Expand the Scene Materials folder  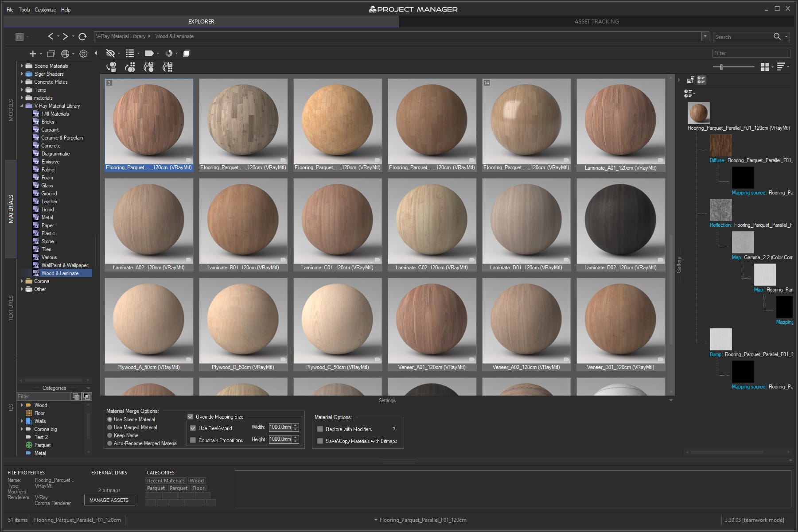(x=23, y=66)
